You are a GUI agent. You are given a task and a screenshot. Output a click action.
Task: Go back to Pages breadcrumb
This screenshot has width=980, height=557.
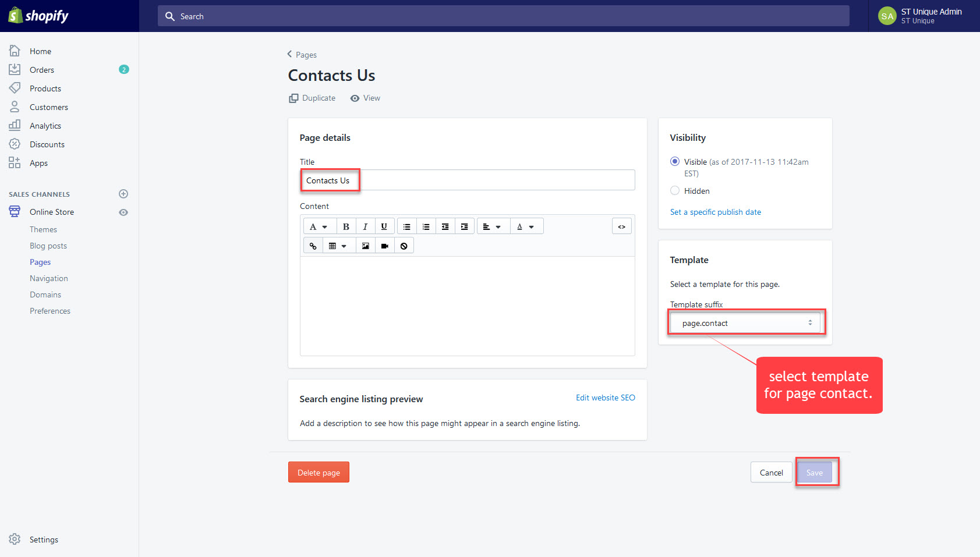tap(302, 55)
